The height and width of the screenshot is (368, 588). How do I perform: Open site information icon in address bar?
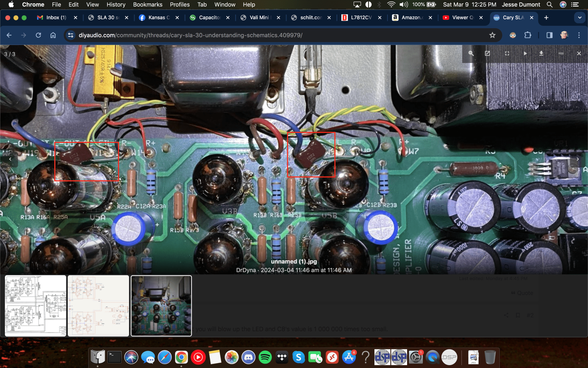71,35
